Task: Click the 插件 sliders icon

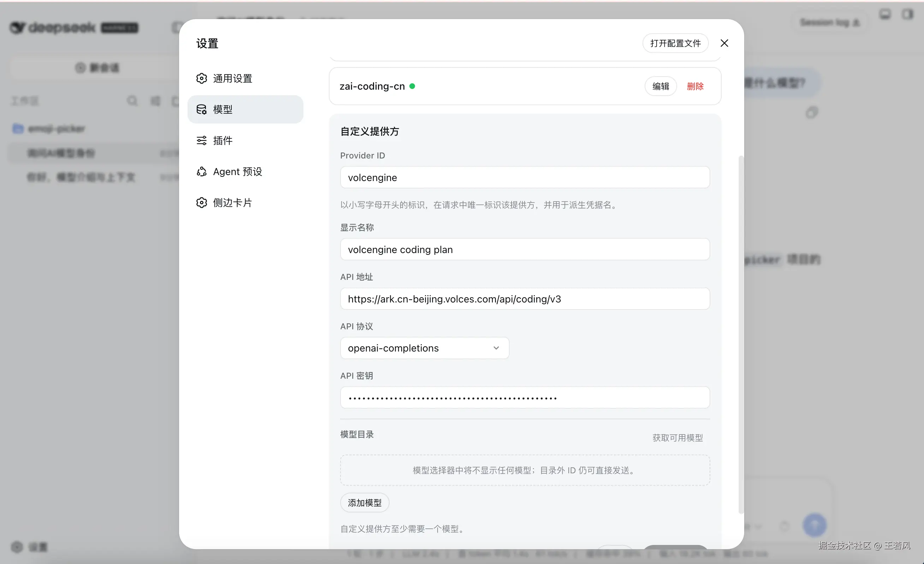Action: [x=201, y=140]
